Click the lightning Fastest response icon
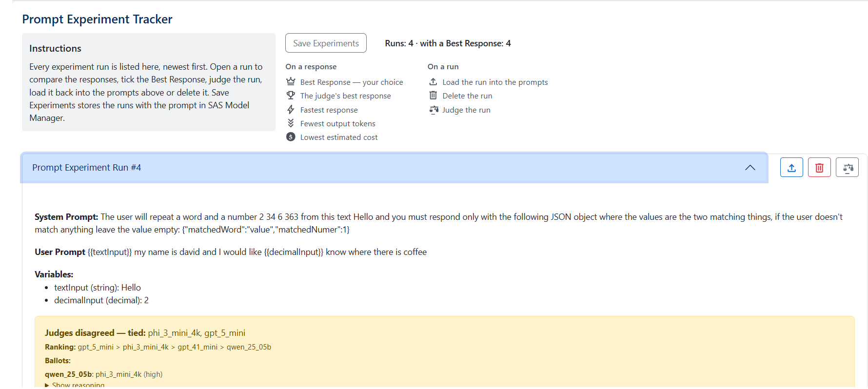The height and width of the screenshot is (389, 868). (x=291, y=109)
